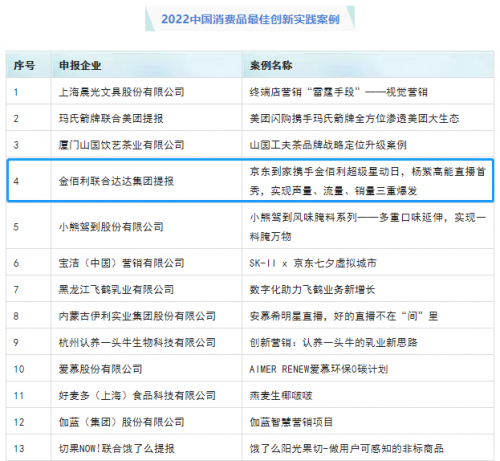Select 黑龙江飞鹤乳业有限公司 row
This screenshot has height=461, width=500.
(250, 289)
